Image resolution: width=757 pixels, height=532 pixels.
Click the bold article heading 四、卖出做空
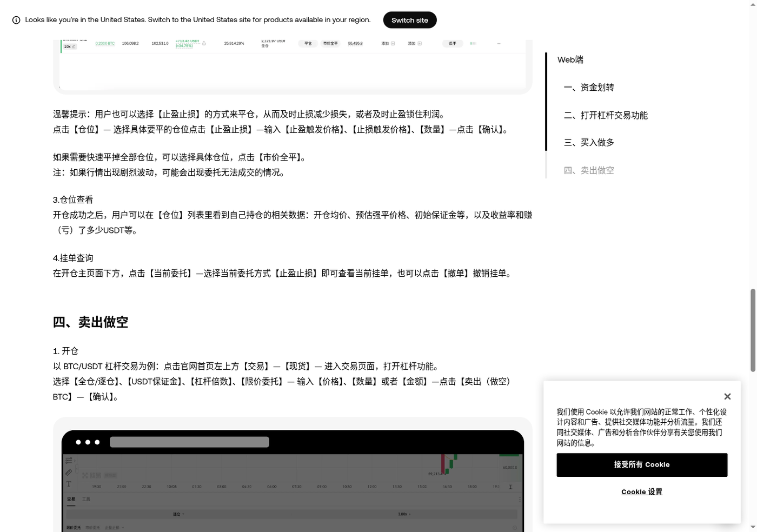[x=90, y=322]
